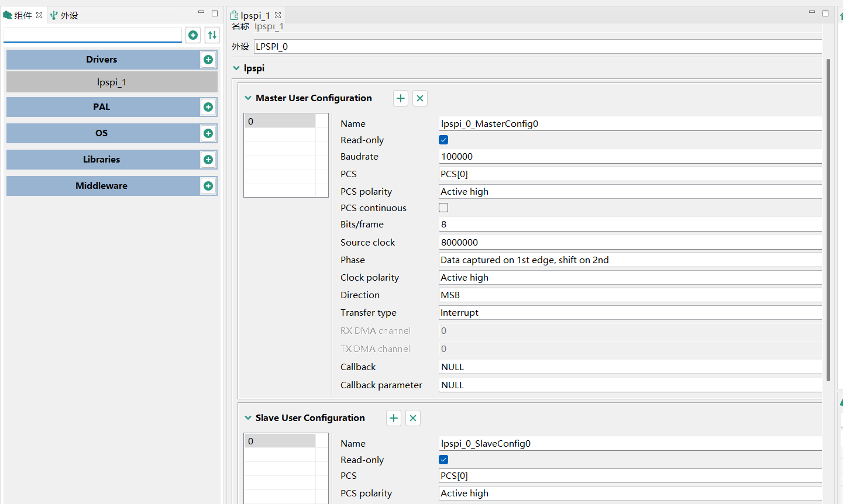Collapse Slave User Configuration section
The image size is (843, 504).
pyautogui.click(x=248, y=418)
